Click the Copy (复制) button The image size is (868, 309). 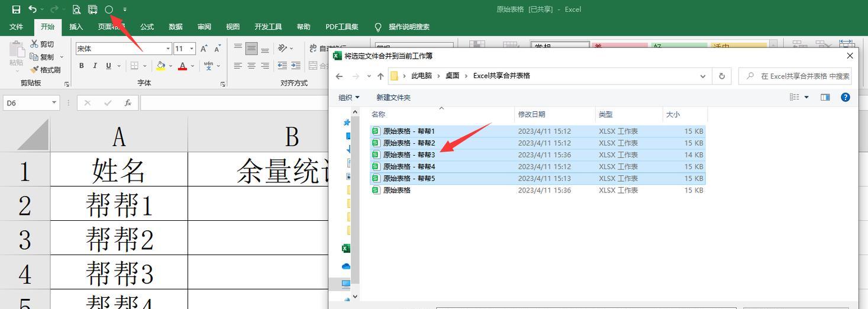42,57
